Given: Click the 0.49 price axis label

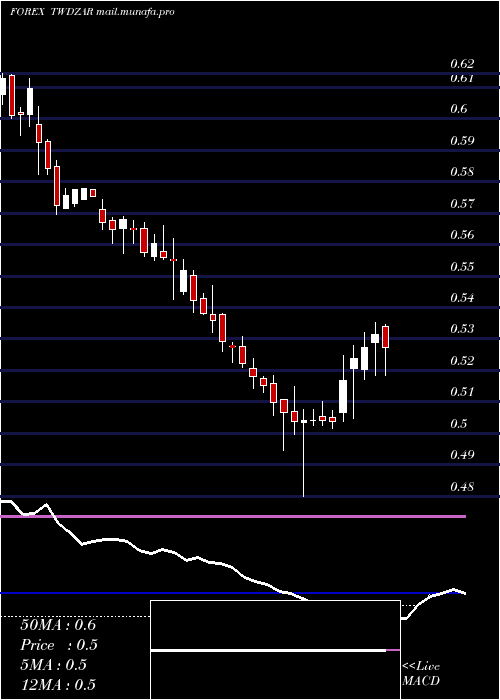Looking at the screenshot, I should pyautogui.click(x=462, y=455).
